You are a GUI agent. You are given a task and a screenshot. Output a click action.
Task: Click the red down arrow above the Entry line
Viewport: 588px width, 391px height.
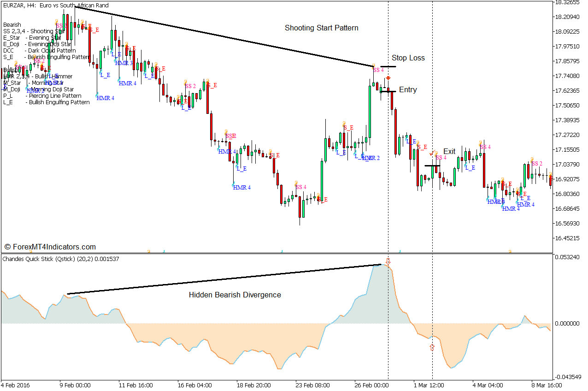(387, 78)
